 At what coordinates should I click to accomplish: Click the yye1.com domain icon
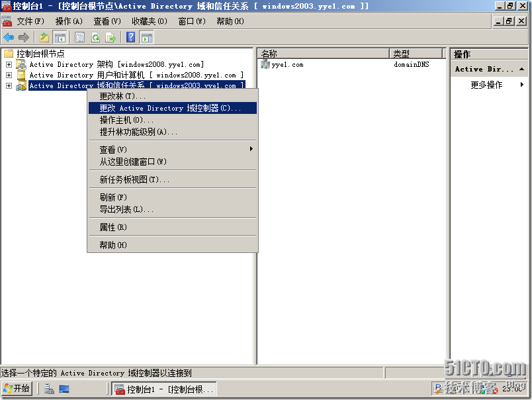[265, 64]
